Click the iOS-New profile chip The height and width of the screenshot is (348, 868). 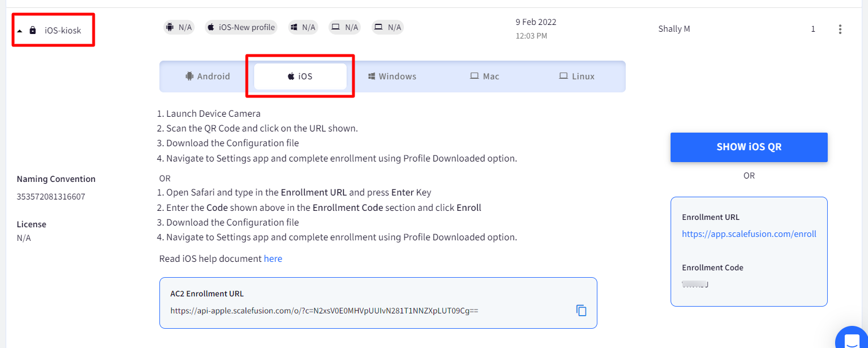[x=241, y=27]
